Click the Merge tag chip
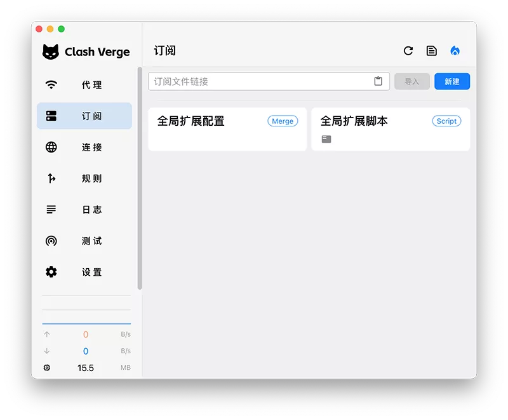 [x=283, y=121]
